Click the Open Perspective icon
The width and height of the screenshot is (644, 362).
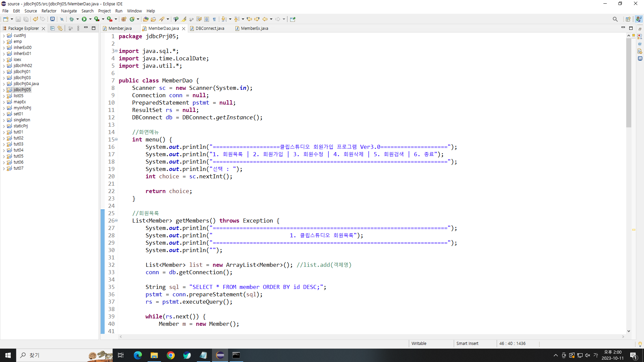click(x=628, y=19)
